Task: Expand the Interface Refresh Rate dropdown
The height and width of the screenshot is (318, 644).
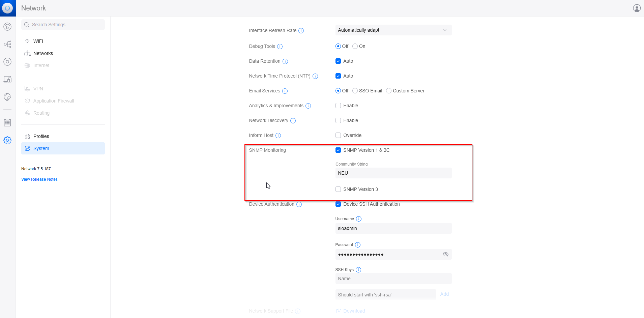Action: [x=393, y=30]
